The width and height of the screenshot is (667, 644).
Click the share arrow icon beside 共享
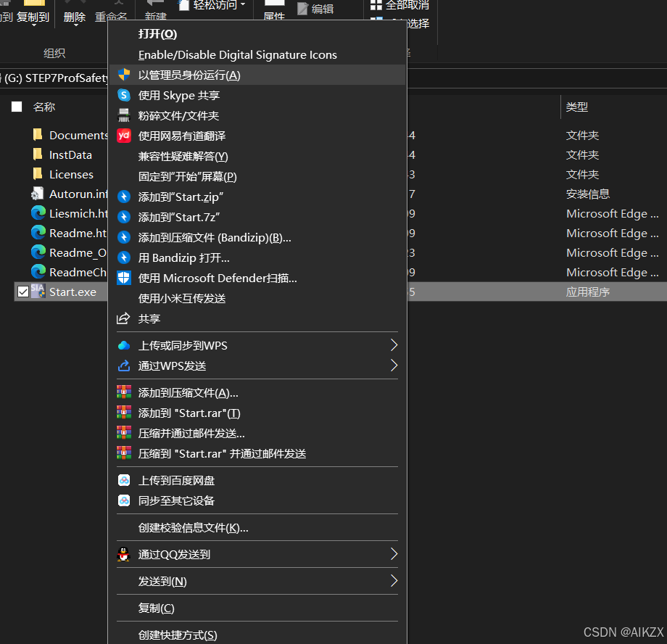point(123,318)
